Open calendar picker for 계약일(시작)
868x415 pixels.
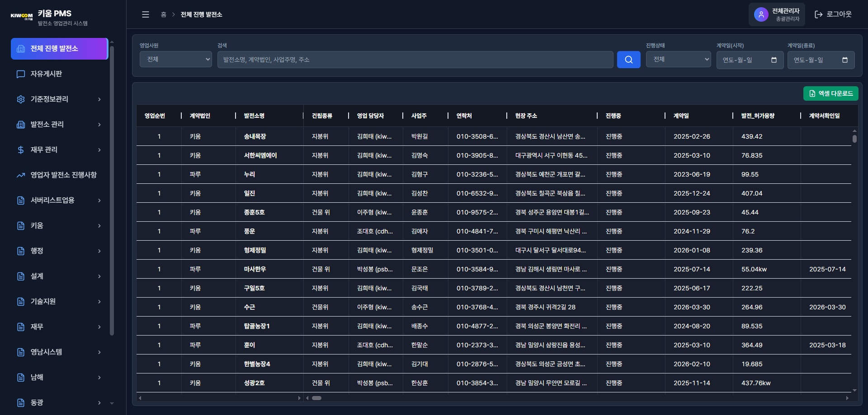point(774,60)
